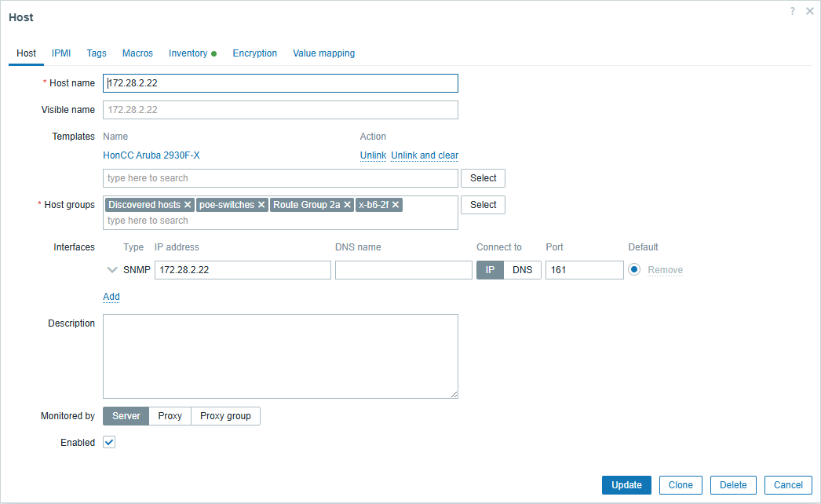This screenshot has width=821, height=504.
Task: Open the Value mapping tab
Action: click(323, 53)
